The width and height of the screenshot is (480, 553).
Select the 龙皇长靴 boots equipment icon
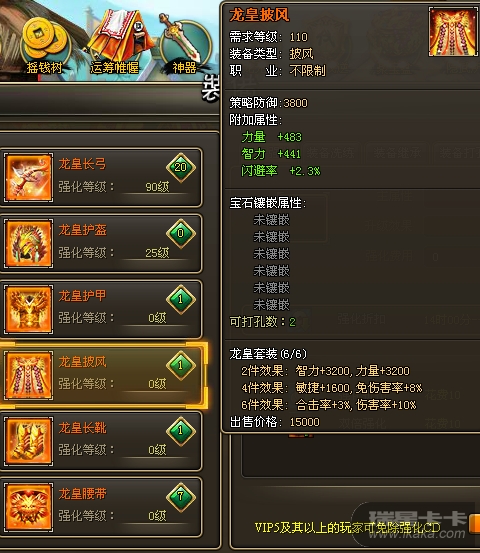pos(29,441)
